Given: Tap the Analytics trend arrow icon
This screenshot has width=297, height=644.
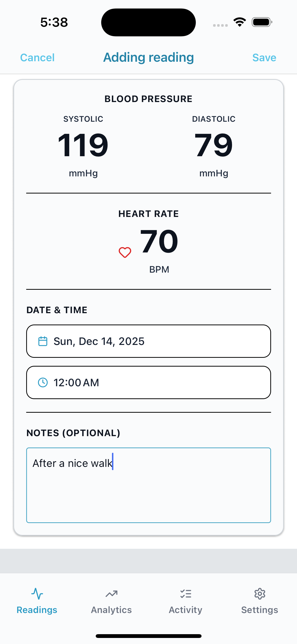Looking at the screenshot, I should 111,594.
